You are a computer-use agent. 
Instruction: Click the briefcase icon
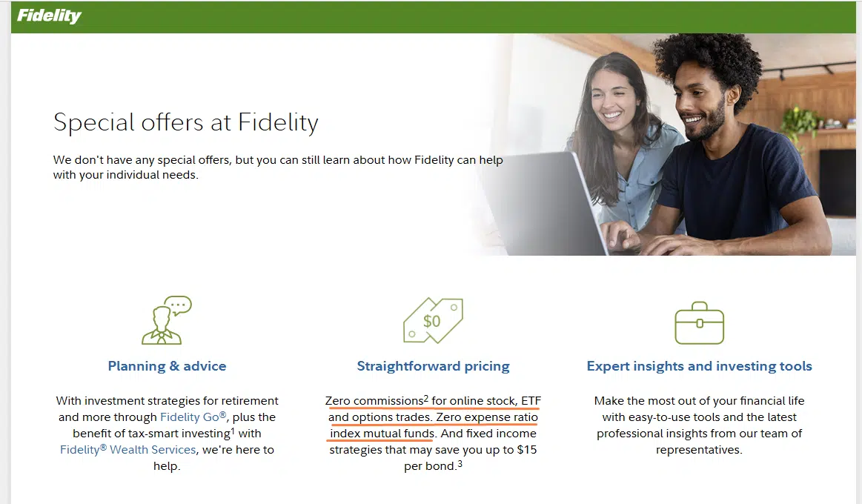(x=699, y=322)
